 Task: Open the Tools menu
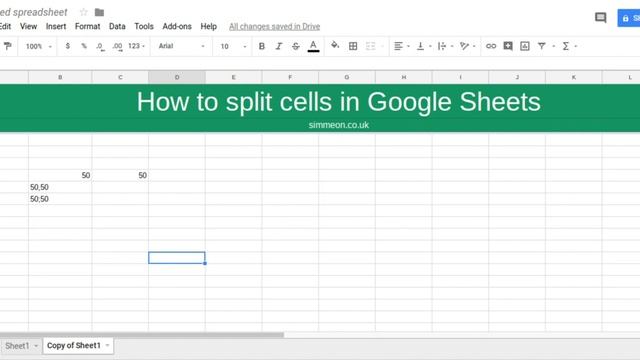pyautogui.click(x=144, y=27)
